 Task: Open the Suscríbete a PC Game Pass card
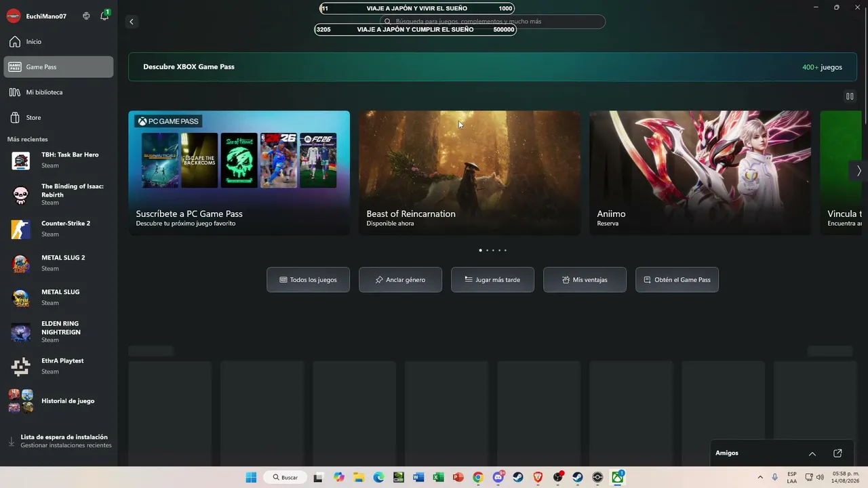[239, 174]
